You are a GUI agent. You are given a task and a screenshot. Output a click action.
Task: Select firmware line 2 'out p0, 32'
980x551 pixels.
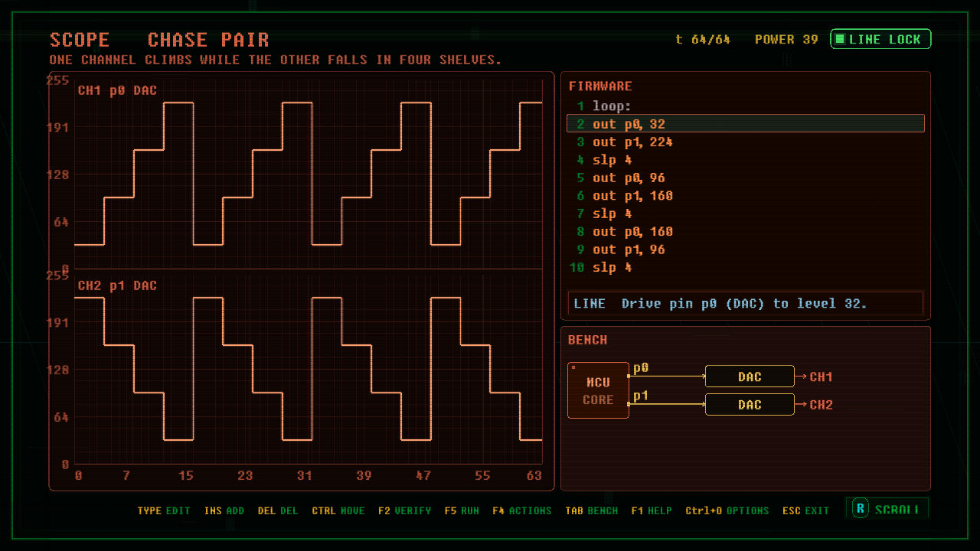coord(746,123)
